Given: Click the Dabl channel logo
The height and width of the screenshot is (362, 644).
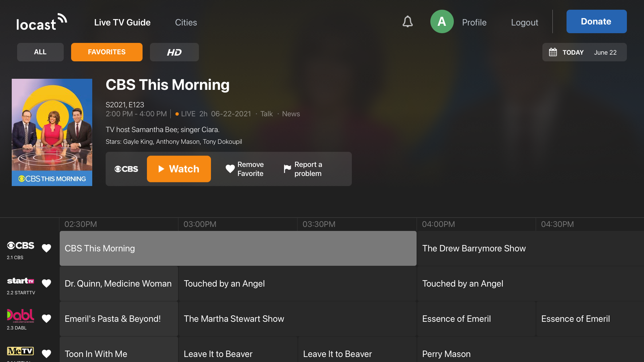Looking at the screenshot, I should 20,315.
